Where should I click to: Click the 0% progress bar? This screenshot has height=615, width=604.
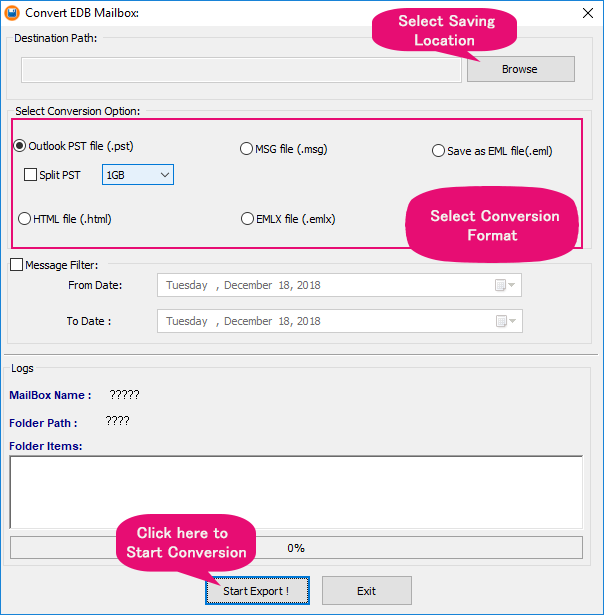point(296,548)
